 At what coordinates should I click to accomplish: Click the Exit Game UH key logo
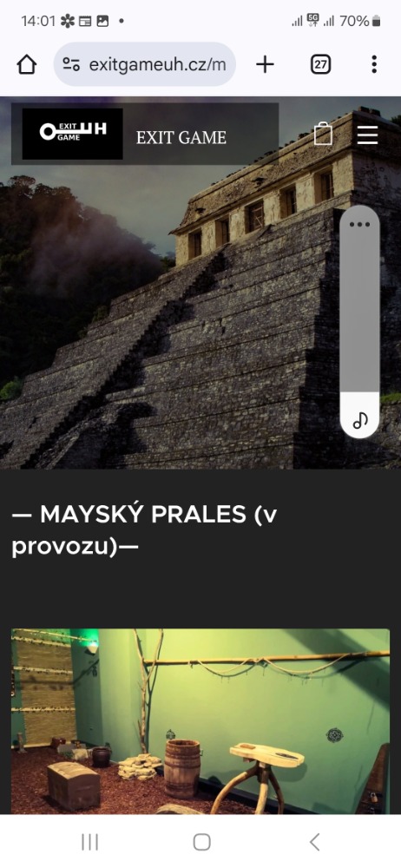coord(73,134)
